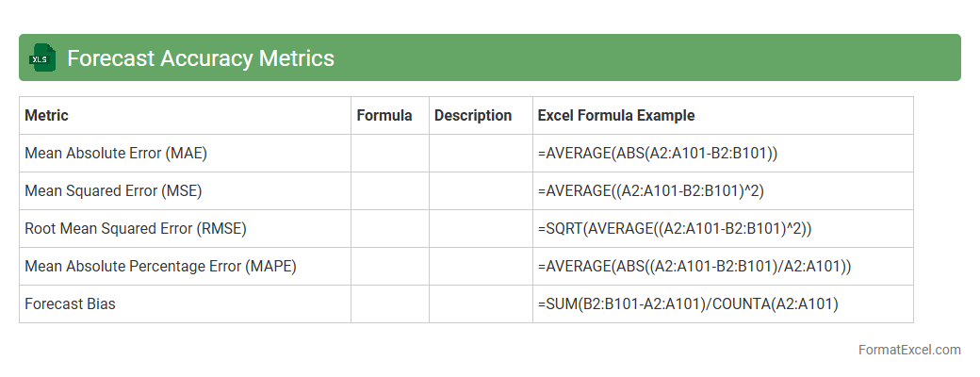
Task: Click the Forecast Bias cell
Action: click(x=70, y=304)
